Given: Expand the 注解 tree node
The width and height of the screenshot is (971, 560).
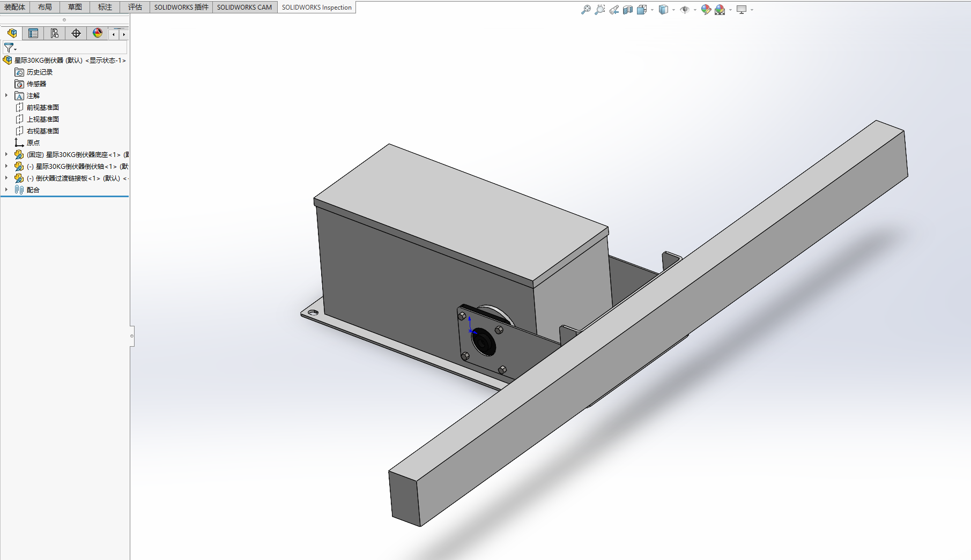Looking at the screenshot, I should click(6, 95).
